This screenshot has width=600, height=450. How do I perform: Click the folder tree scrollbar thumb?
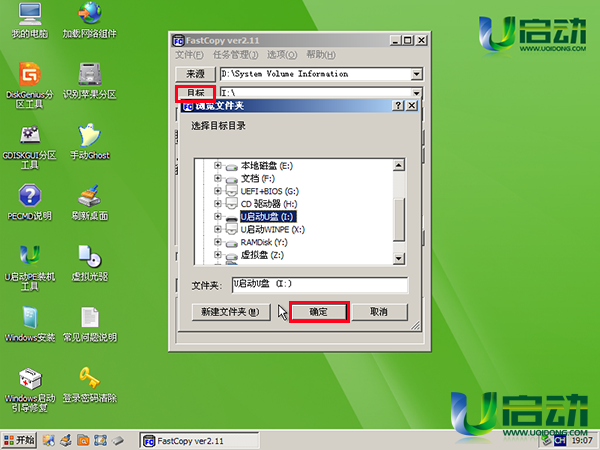click(x=399, y=220)
